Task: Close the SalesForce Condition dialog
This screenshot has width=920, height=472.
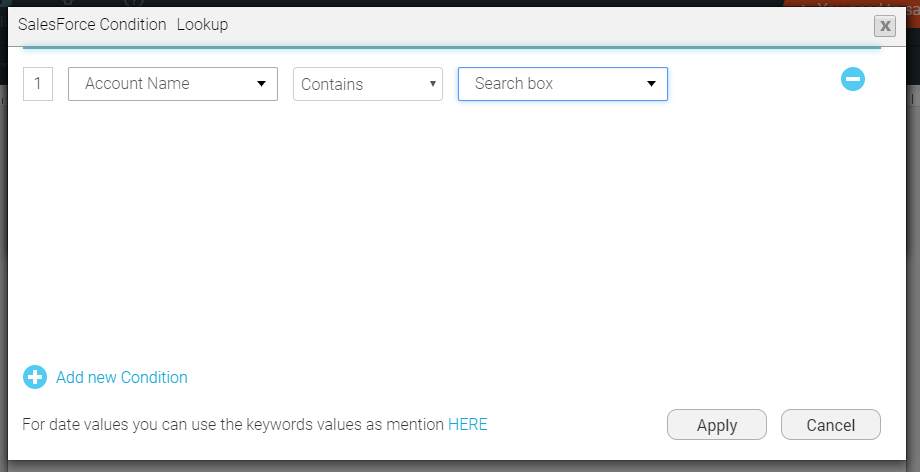Action: point(884,26)
